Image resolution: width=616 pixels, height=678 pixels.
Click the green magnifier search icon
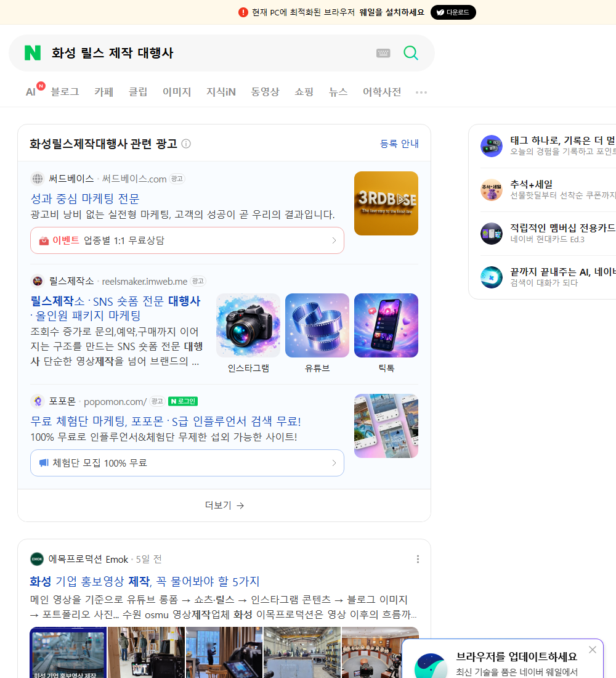coord(411,53)
